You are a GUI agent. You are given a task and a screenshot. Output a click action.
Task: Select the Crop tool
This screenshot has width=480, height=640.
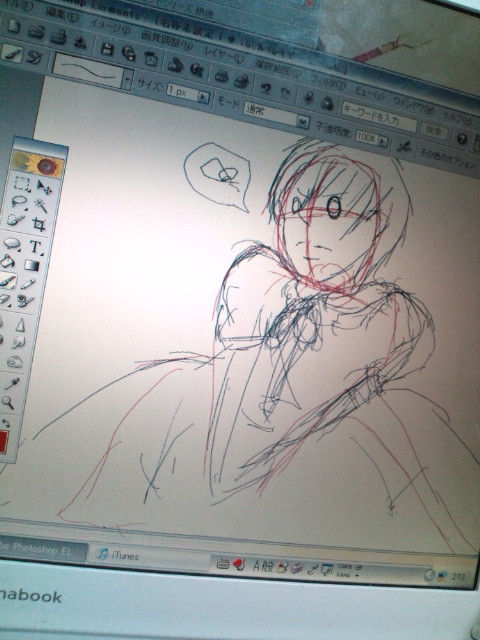(39, 224)
